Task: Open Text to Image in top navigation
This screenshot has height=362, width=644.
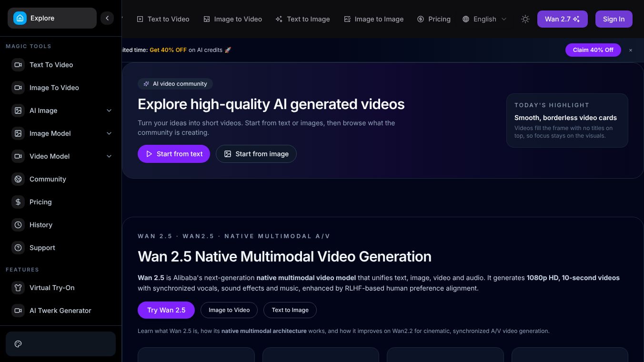Action: coord(302,19)
